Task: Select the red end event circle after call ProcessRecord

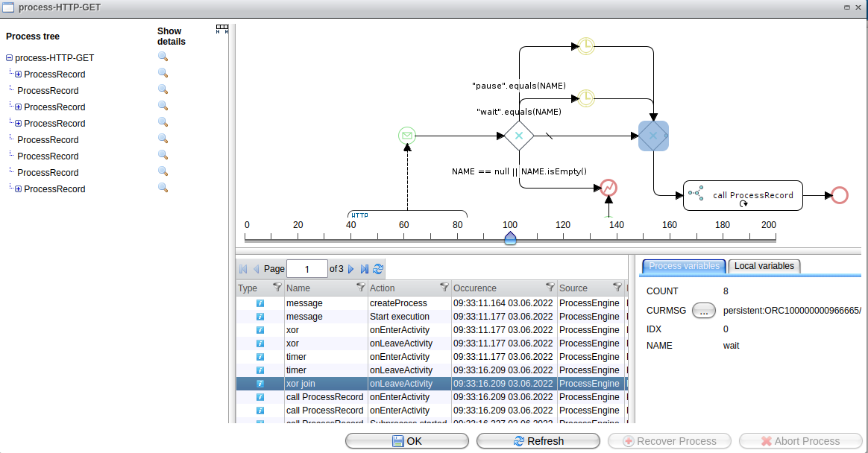Action: pyautogui.click(x=840, y=195)
